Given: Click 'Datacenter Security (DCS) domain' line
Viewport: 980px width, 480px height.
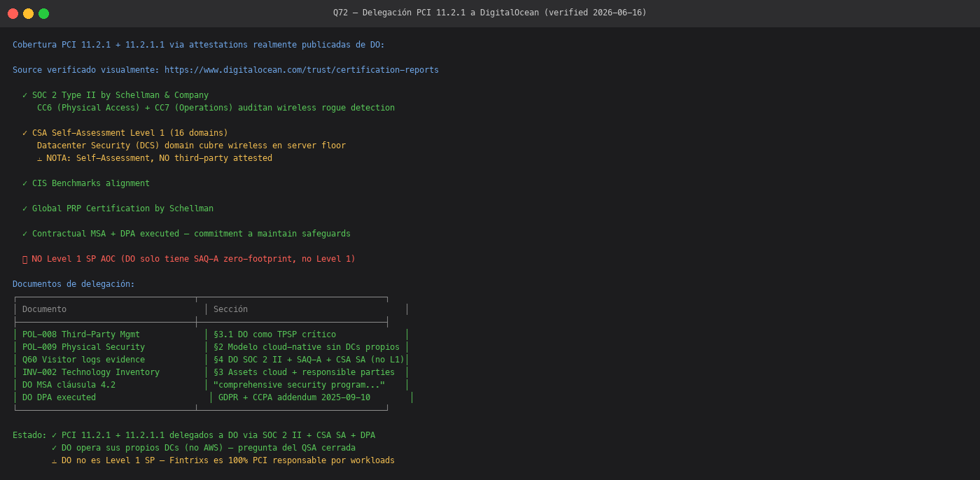Looking at the screenshot, I should pos(191,146).
